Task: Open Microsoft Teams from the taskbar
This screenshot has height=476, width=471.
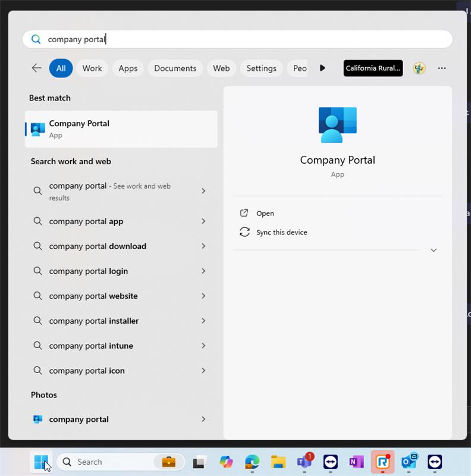Action: click(x=304, y=462)
